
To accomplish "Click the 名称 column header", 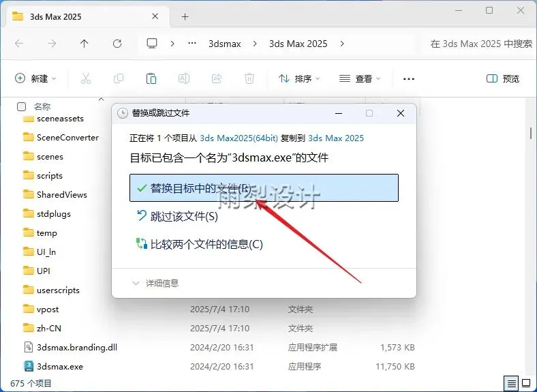I will (42, 106).
